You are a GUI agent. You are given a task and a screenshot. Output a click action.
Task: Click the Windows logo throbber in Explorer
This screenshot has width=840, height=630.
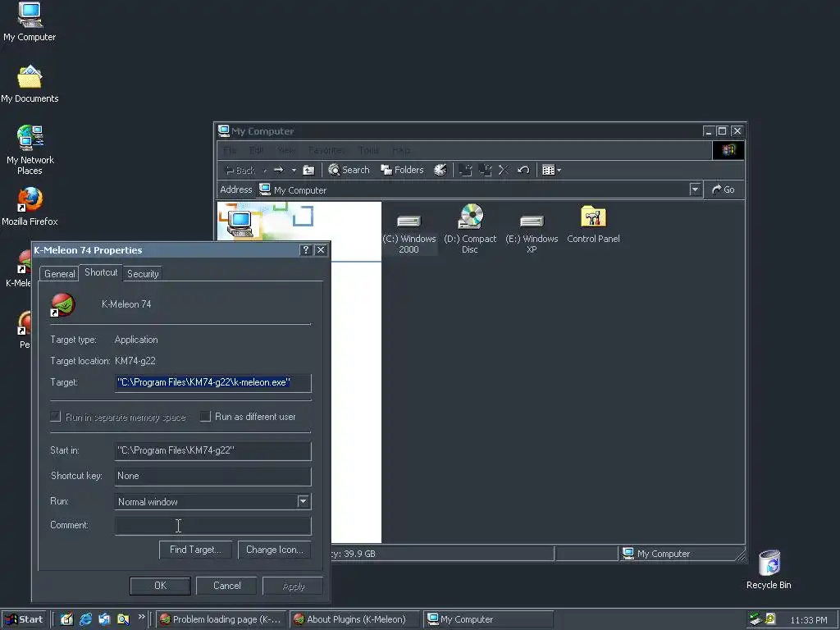tap(728, 150)
